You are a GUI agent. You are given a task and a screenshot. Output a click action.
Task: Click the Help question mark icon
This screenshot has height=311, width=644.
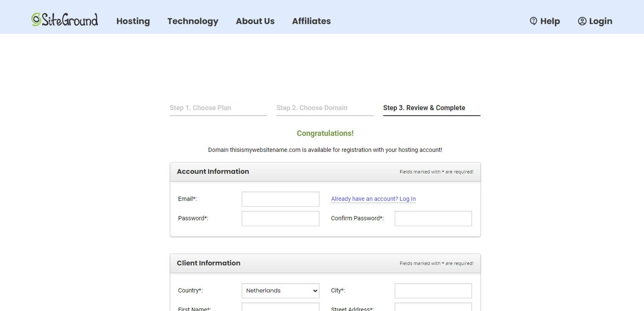(533, 21)
